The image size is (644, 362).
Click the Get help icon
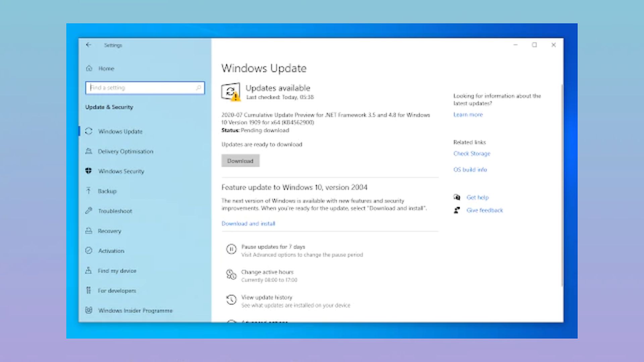457,197
